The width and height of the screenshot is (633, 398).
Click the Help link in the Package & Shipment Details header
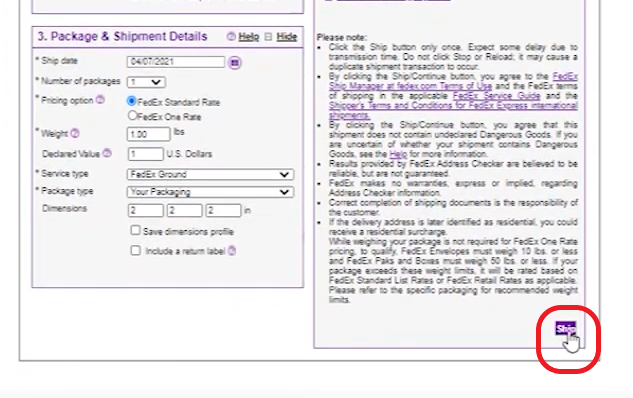click(249, 37)
